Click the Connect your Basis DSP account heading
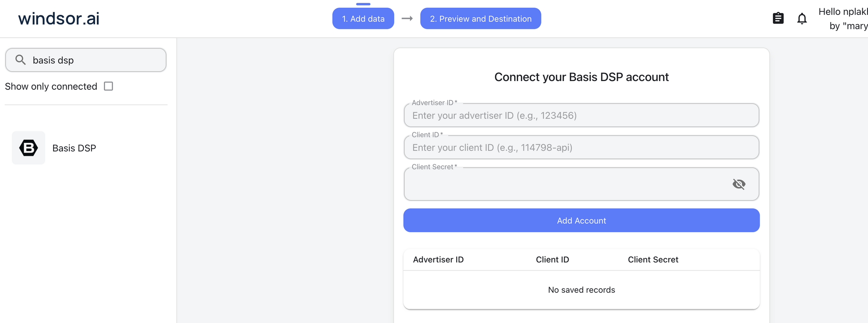This screenshot has width=868, height=323. pos(581,77)
